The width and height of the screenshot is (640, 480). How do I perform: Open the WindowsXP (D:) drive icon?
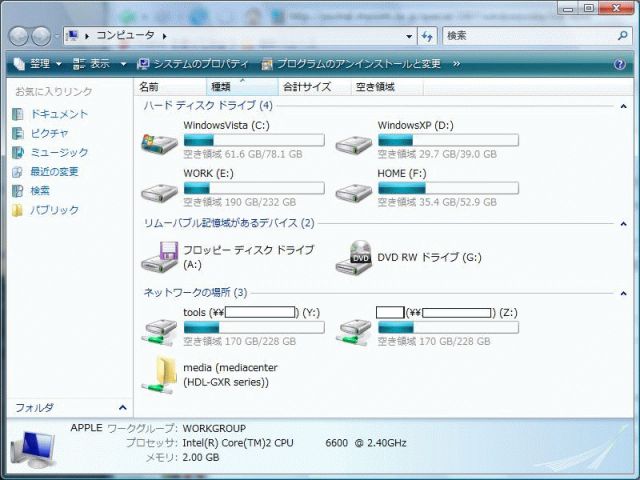pyautogui.click(x=353, y=144)
